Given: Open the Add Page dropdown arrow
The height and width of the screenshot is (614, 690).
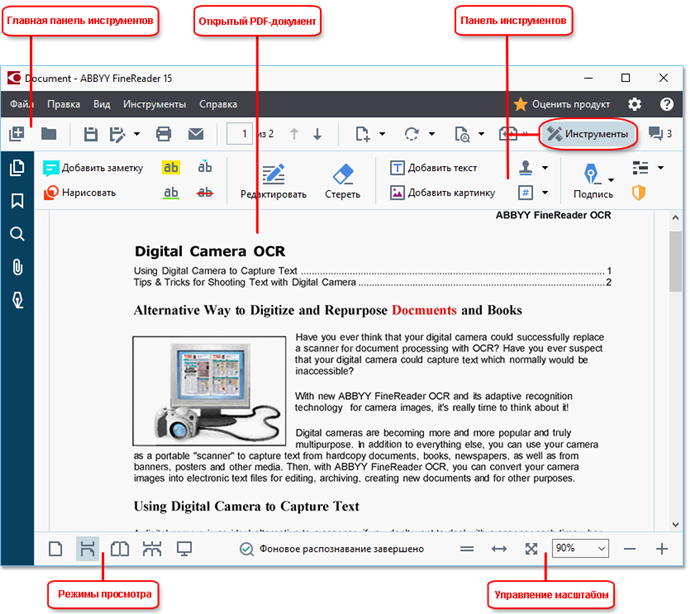Looking at the screenshot, I should tap(382, 134).
